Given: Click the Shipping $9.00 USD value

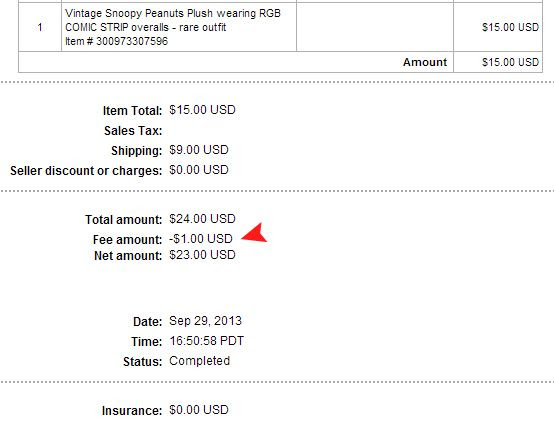Looking at the screenshot, I should 199,150.
